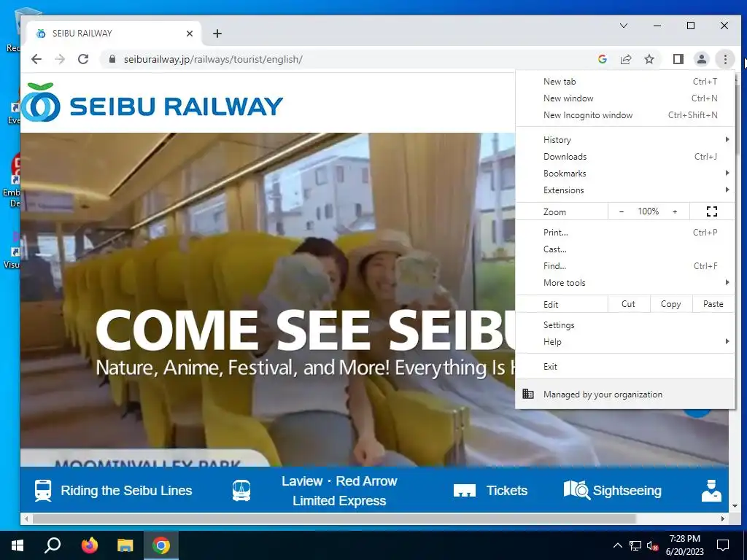The width and height of the screenshot is (747, 560).
Task: Click the address bar URL
Action: coord(213,59)
